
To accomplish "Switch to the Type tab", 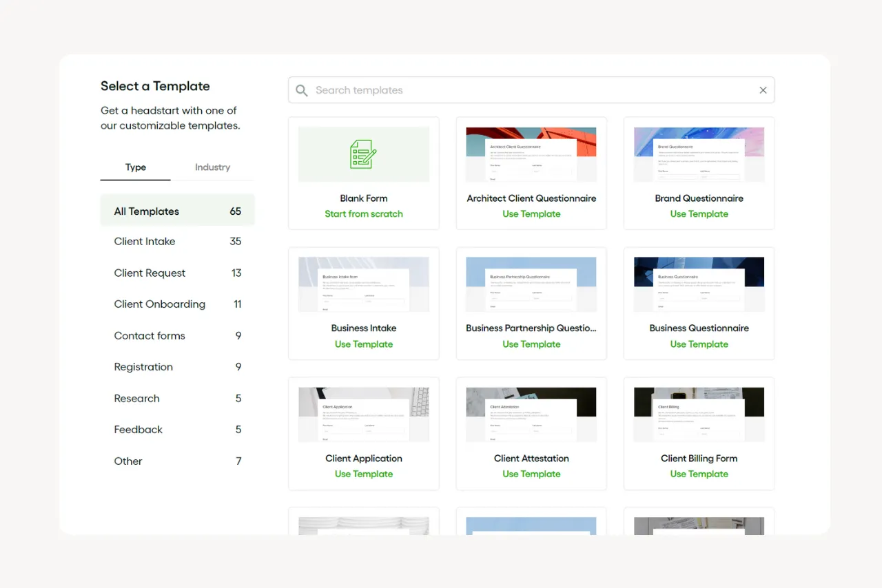I will tap(135, 167).
